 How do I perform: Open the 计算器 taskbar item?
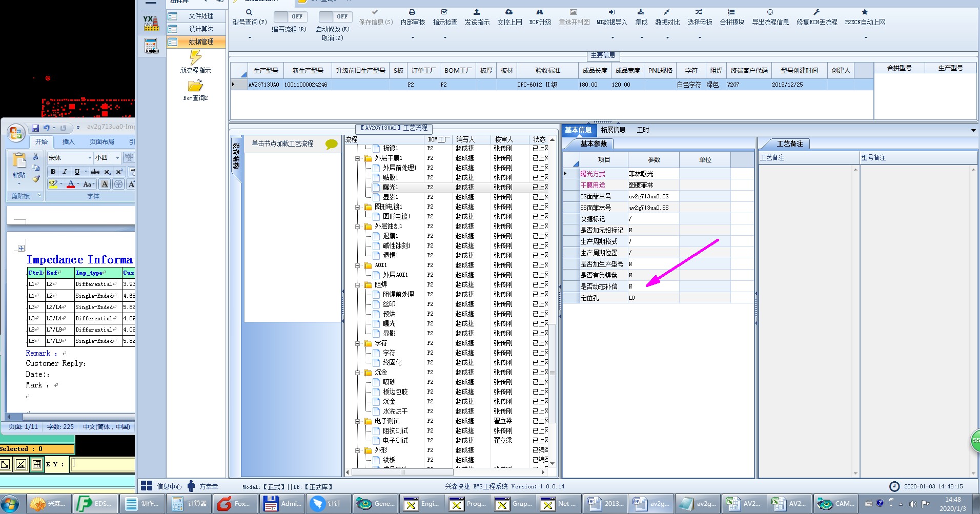tap(190, 504)
